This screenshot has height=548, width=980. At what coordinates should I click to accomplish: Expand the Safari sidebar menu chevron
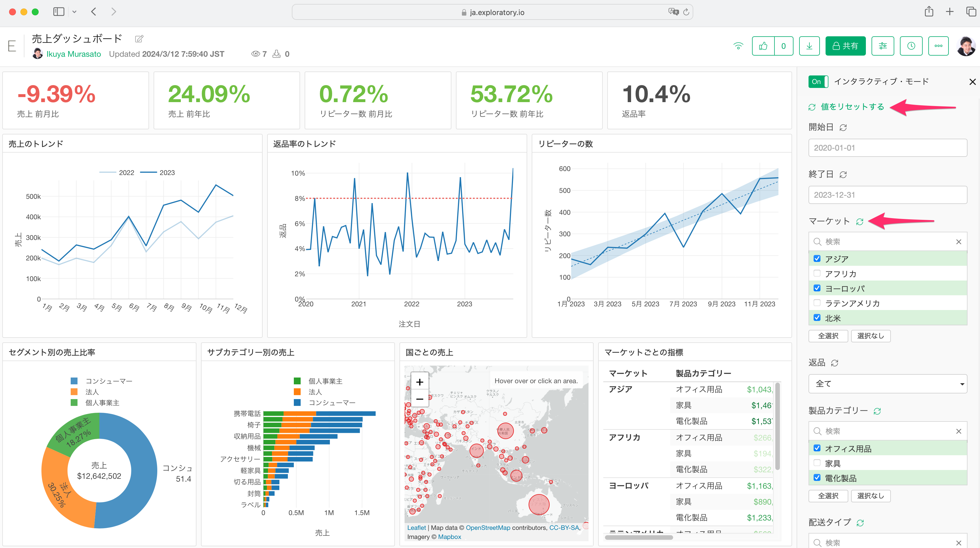tap(74, 12)
